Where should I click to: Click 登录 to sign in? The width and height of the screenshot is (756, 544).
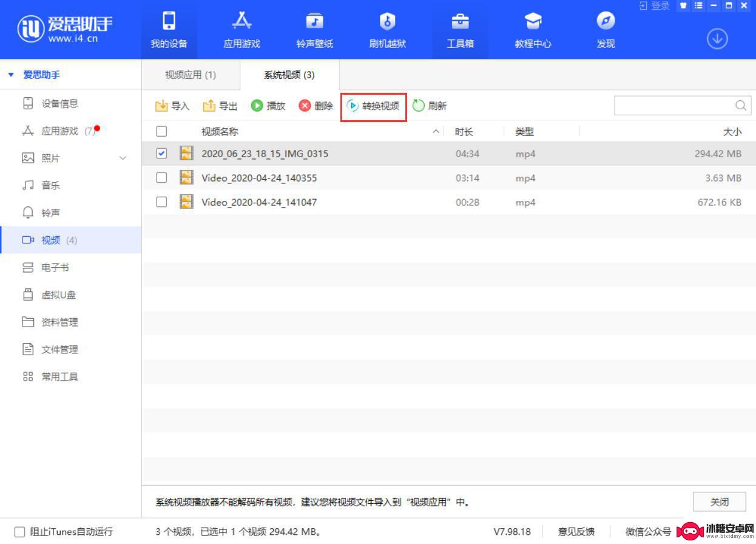tap(655, 5)
